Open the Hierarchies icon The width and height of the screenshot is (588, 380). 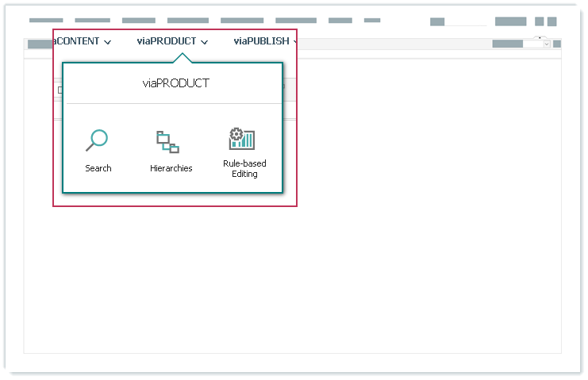coord(167,142)
